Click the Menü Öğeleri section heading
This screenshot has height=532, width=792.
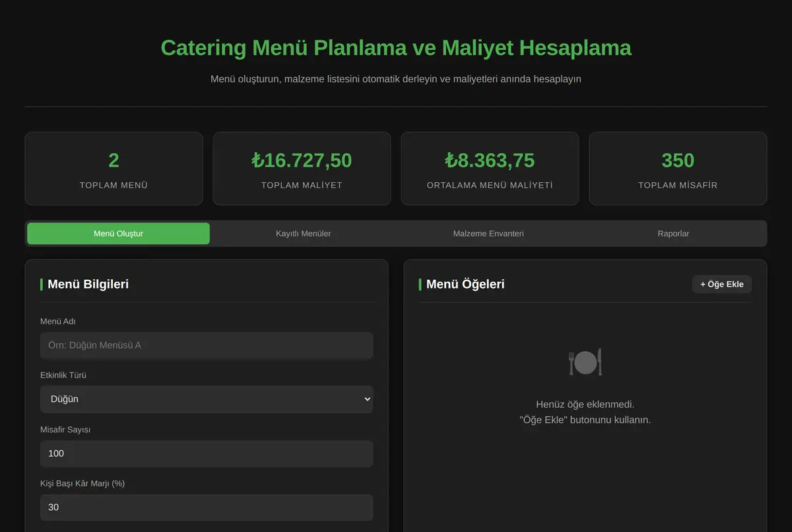[x=465, y=284]
